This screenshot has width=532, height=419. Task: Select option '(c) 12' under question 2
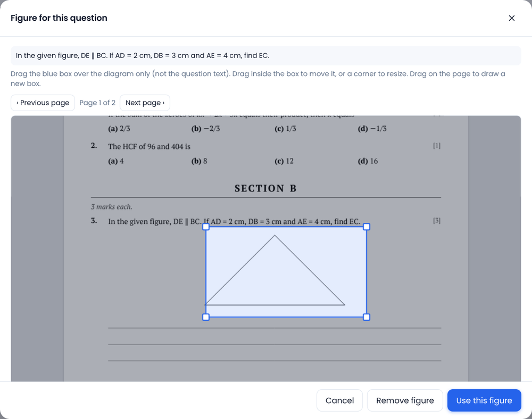[284, 161]
